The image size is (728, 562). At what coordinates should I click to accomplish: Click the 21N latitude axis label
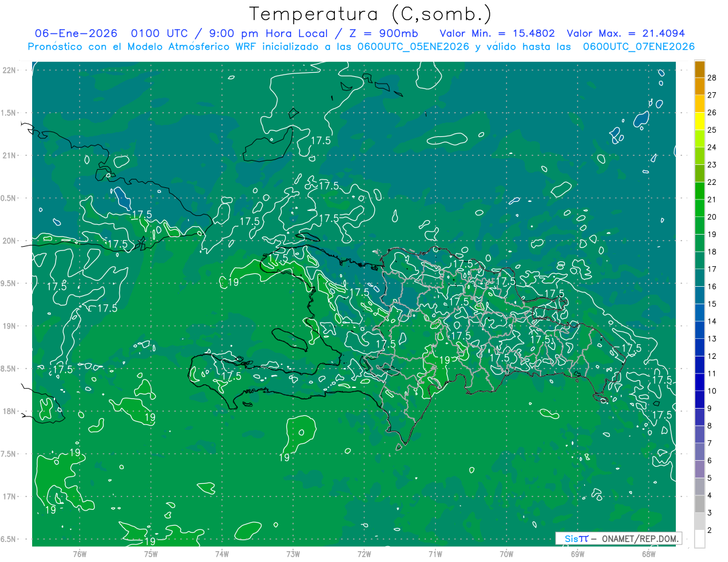click(x=9, y=155)
